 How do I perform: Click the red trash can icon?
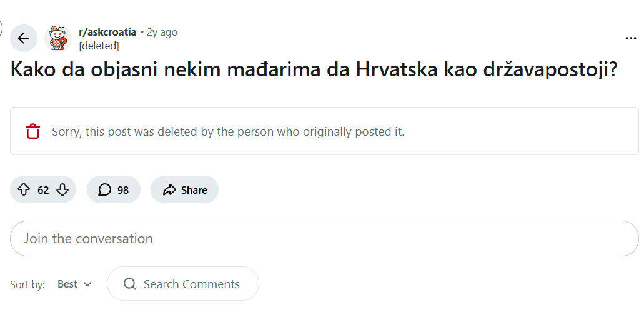point(32,132)
